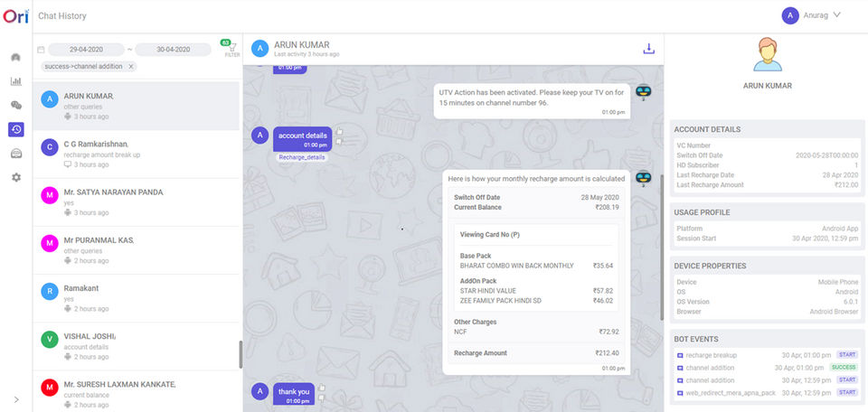Open the analytics bar chart icon
Viewport: 868px width, 412px height.
tap(16, 81)
